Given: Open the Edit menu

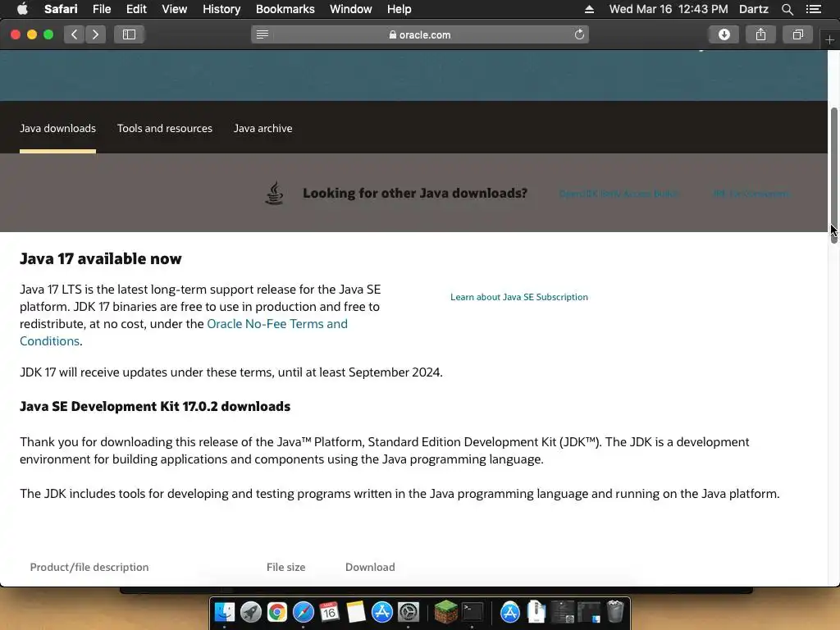Looking at the screenshot, I should click(136, 9).
